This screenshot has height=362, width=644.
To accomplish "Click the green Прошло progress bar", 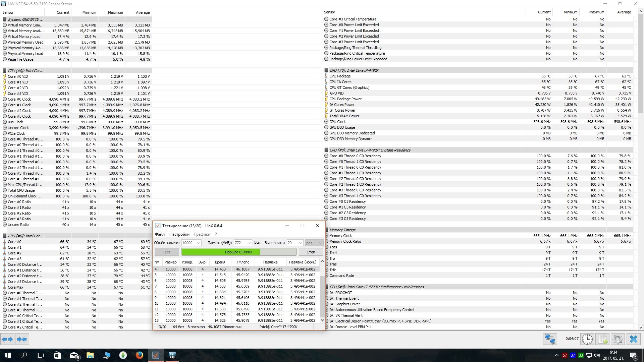I will point(239,252).
